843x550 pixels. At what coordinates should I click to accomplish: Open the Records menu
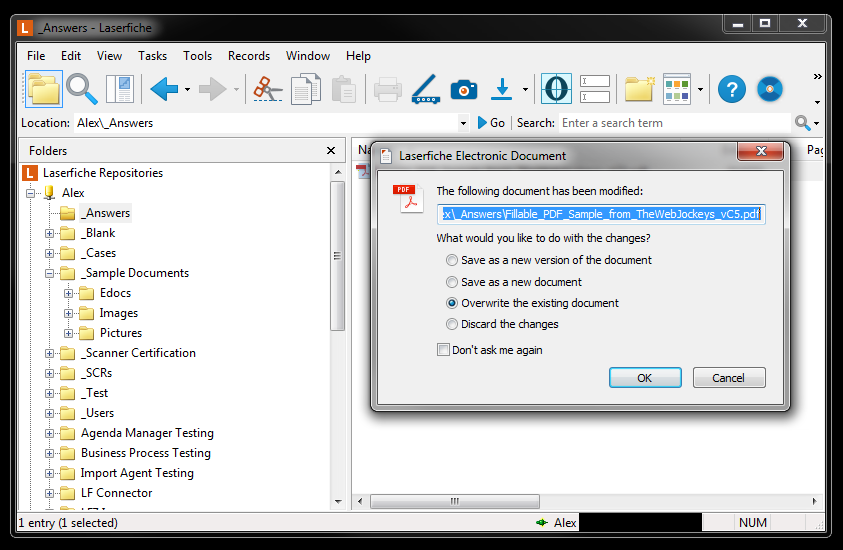249,56
